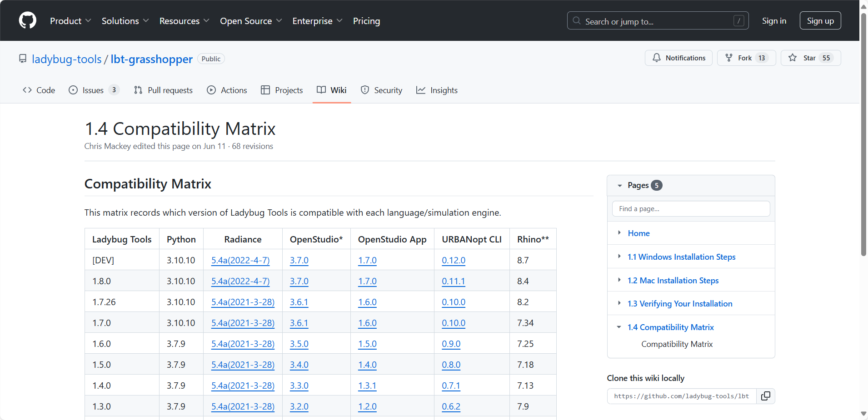The width and height of the screenshot is (868, 420).
Task: Click the copy wiki clone URL icon
Action: pyautogui.click(x=766, y=396)
